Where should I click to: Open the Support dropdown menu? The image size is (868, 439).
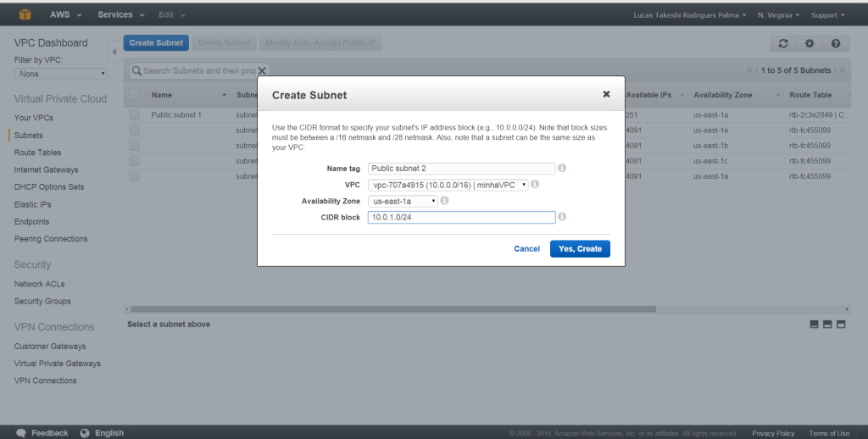coord(827,15)
